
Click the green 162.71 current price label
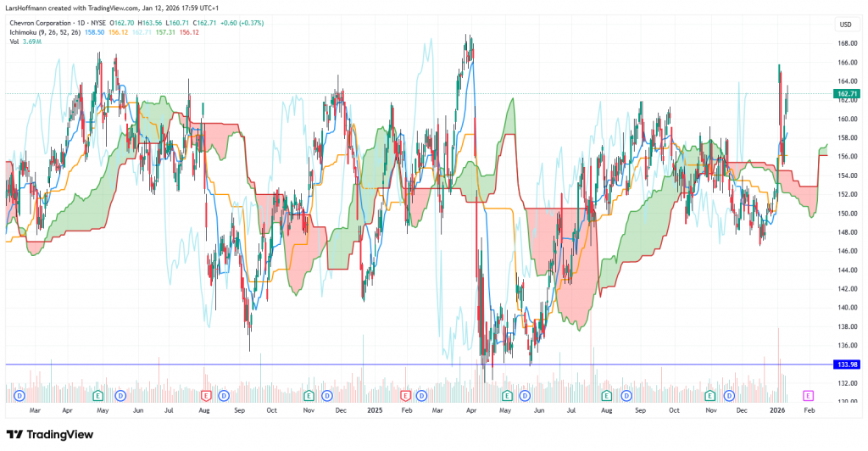[847, 93]
